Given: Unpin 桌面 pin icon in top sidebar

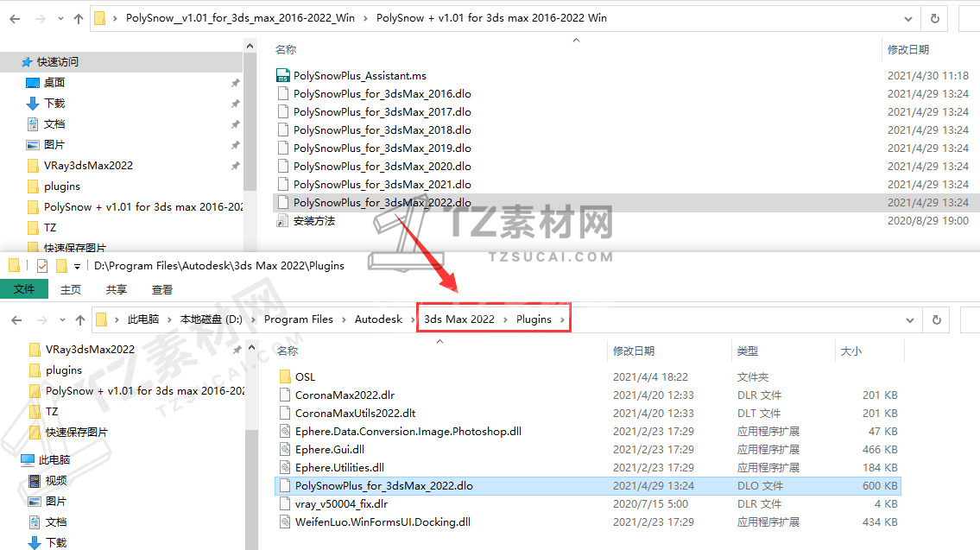Looking at the screenshot, I should point(235,83).
